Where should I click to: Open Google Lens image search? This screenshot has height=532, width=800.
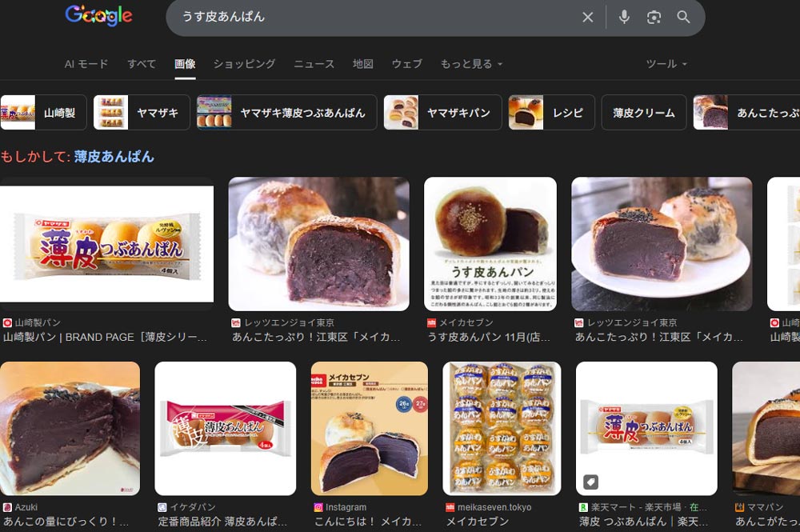click(x=655, y=17)
